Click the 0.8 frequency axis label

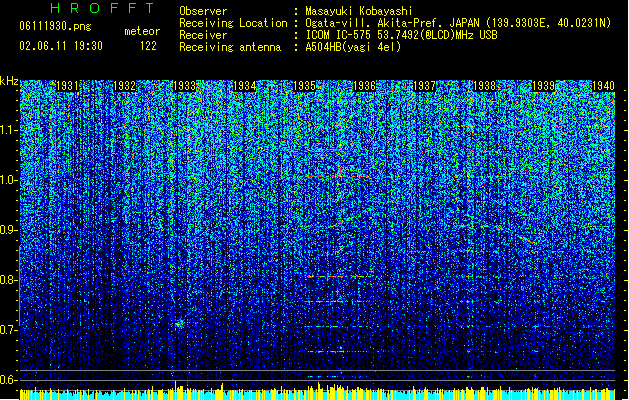[9, 280]
